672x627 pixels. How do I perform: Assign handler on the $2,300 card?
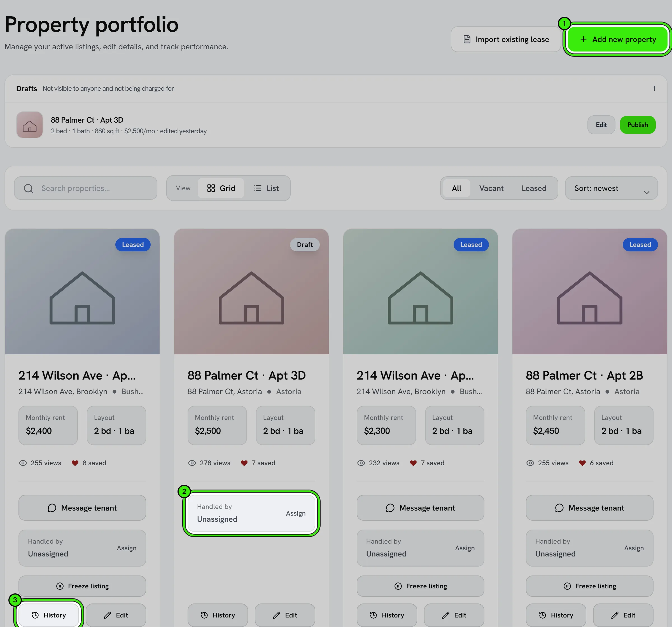465,548
